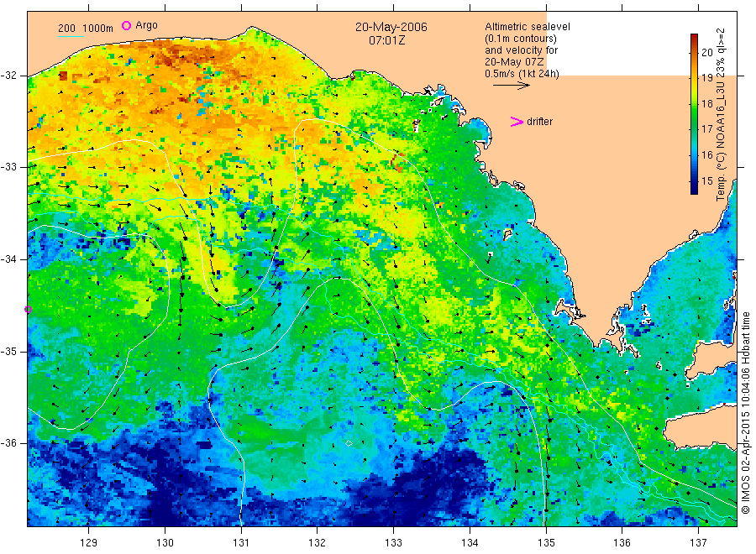
Task: Click the '0.5m/s (1kt 24h)' scale text
Action: point(522,74)
